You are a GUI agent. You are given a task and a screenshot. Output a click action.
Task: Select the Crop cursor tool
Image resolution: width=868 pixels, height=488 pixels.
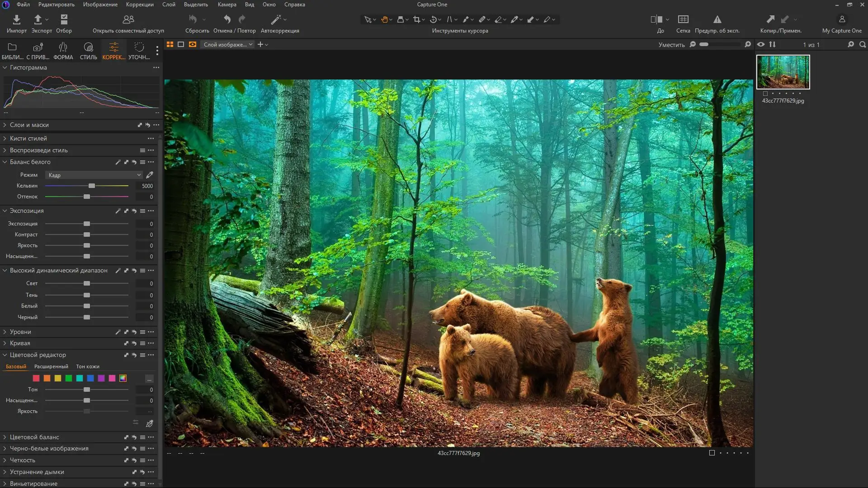tap(417, 19)
